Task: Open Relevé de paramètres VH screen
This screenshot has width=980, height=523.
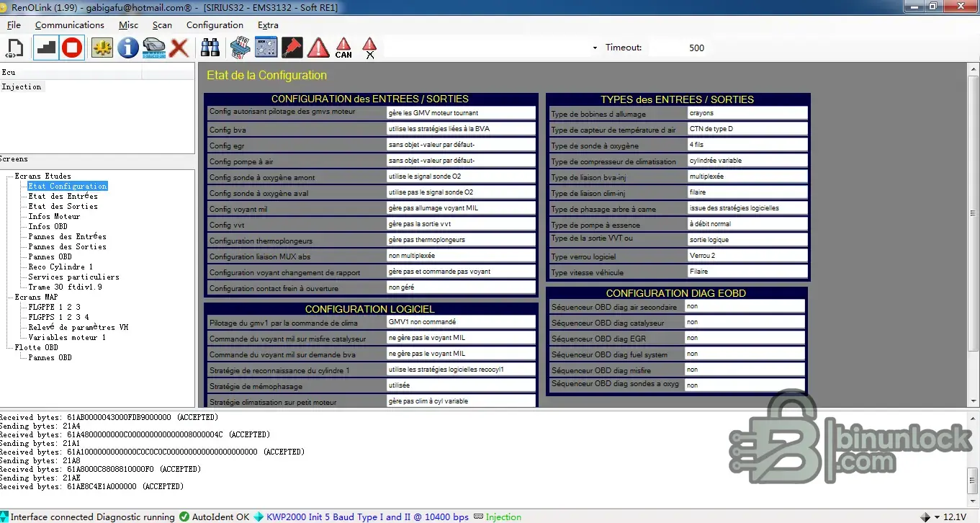Action: pos(78,327)
